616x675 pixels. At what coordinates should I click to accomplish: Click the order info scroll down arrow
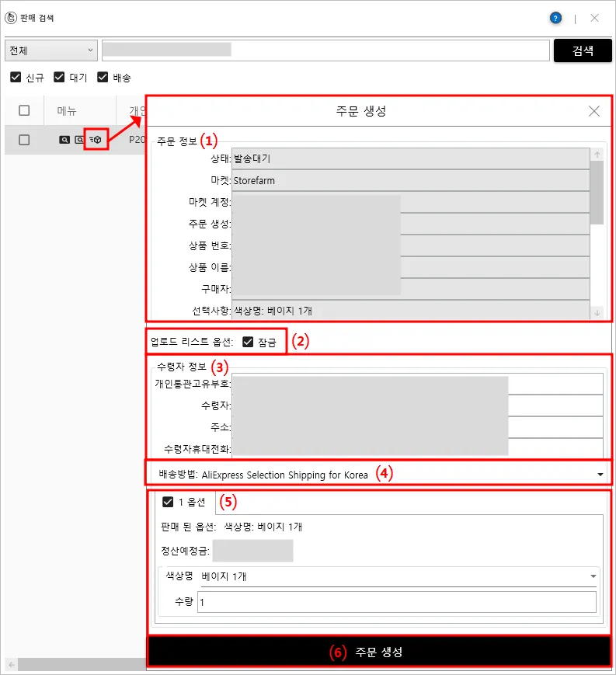pyautogui.click(x=597, y=313)
